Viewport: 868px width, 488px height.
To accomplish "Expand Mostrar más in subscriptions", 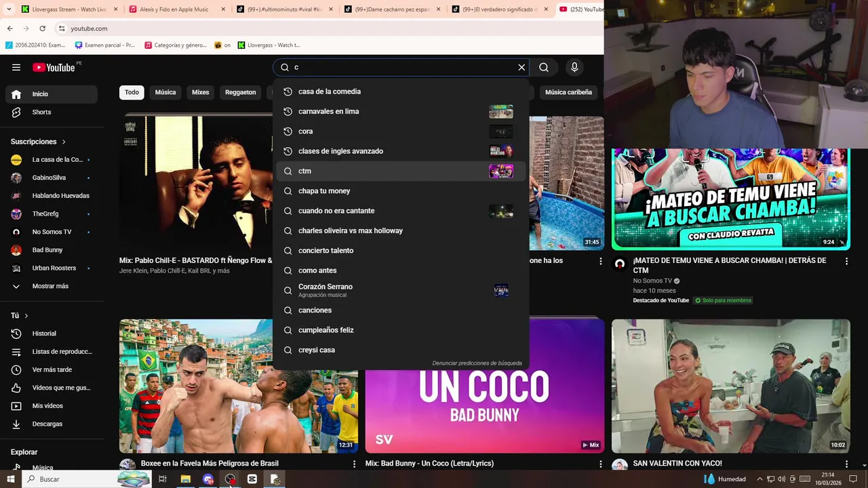I will point(52,286).
